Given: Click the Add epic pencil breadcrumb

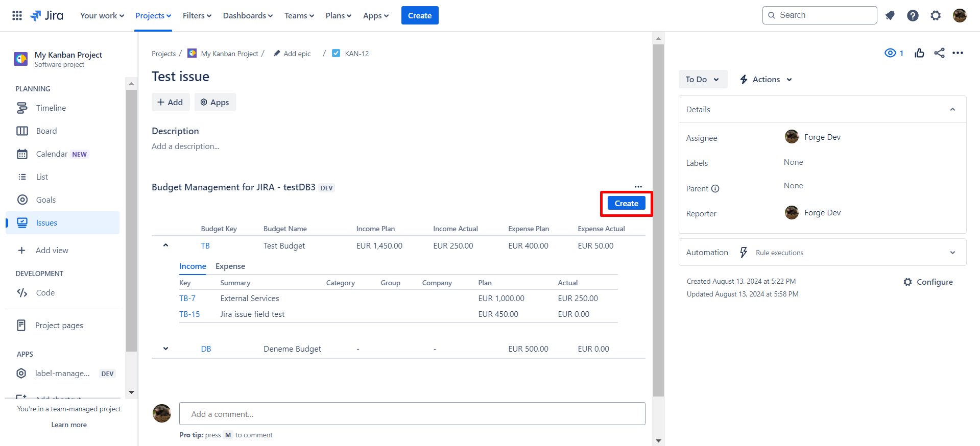Looking at the screenshot, I should point(292,54).
